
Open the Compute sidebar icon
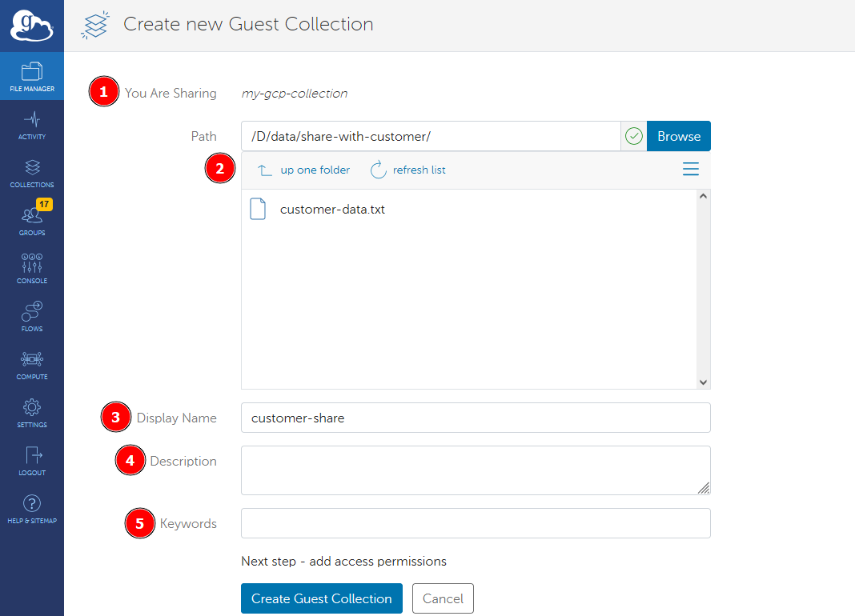(32, 364)
